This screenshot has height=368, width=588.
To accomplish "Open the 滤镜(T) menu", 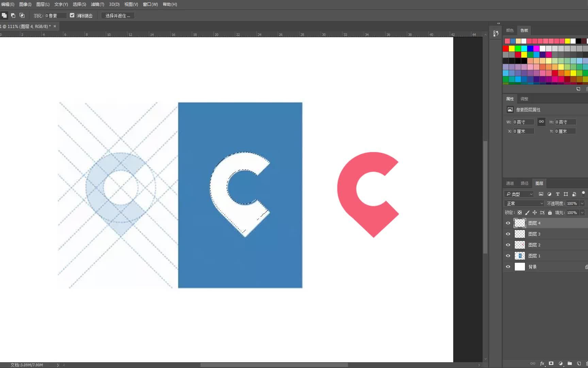I will [97, 4].
